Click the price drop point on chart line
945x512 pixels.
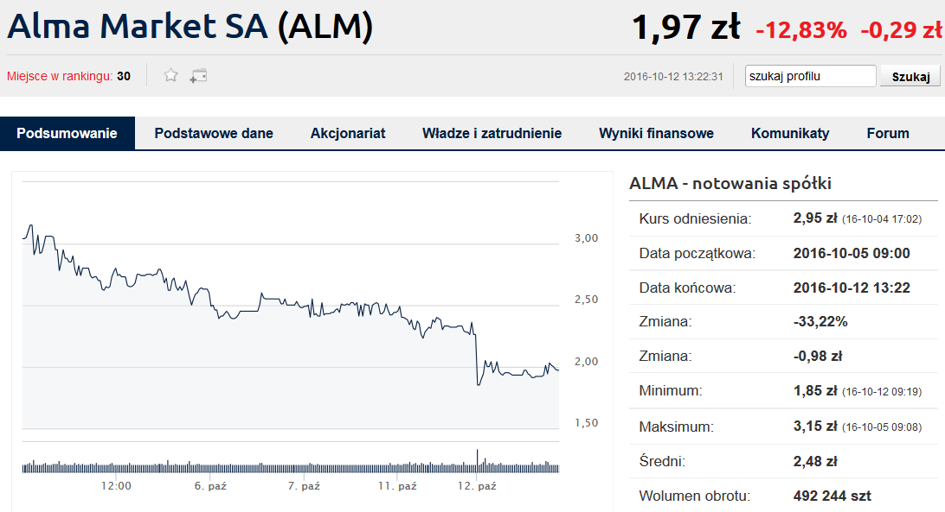pyautogui.click(x=476, y=355)
